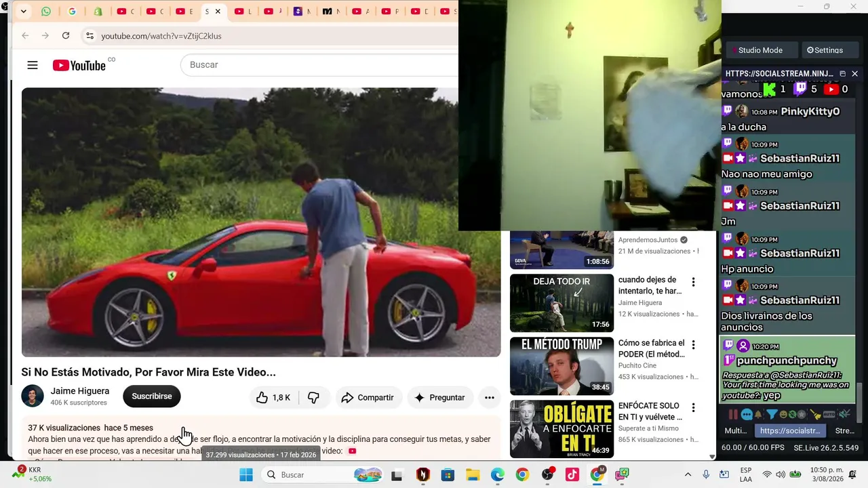Open 'cuando dejes de intentarlo' video thumbnail
The width and height of the screenshot is (868, 488).
[561, 303]
